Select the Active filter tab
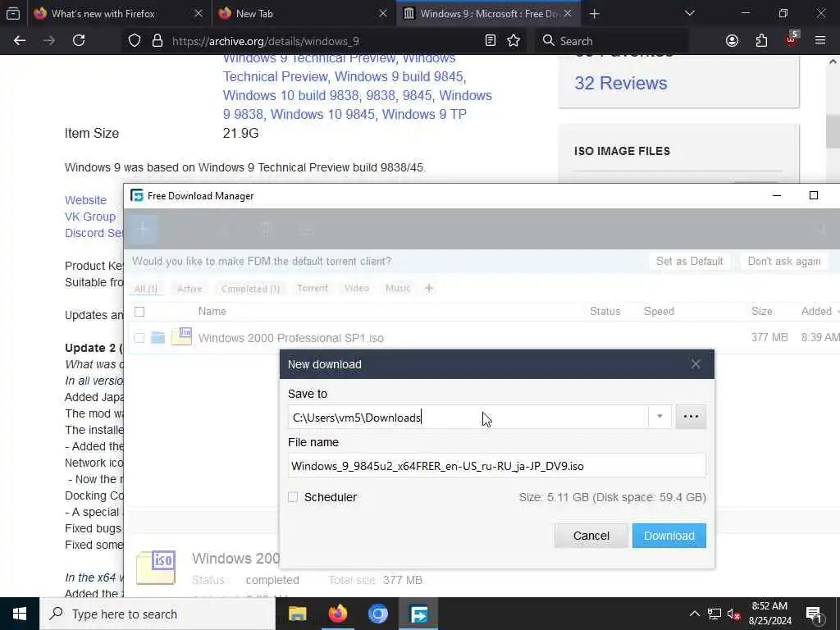840x630 pixels. [x=189, y=289]
